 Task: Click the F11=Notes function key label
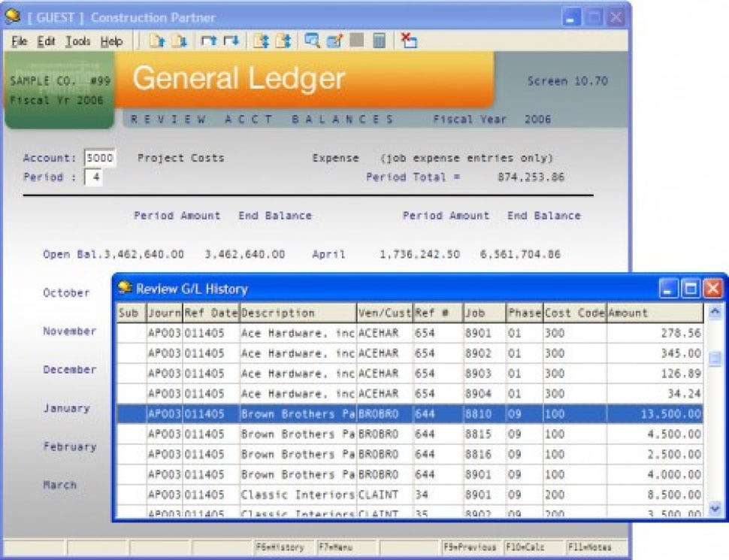point(589,547)
